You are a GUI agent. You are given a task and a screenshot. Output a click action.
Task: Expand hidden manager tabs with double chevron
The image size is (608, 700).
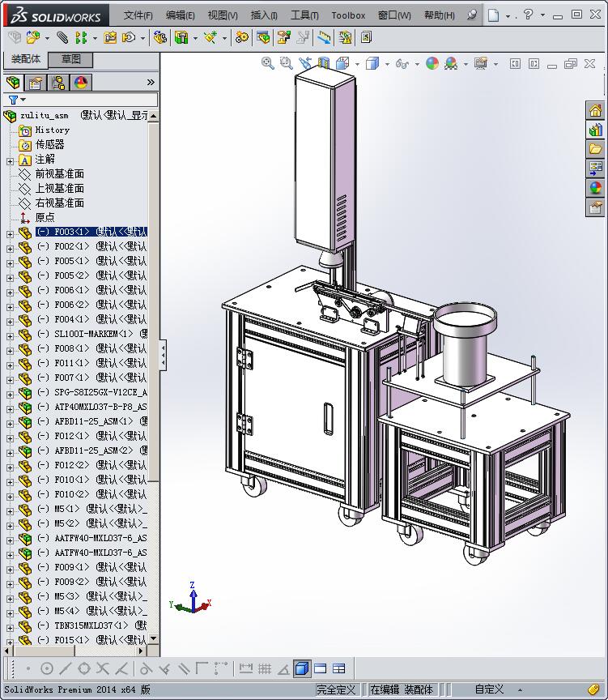coord(151,83)
